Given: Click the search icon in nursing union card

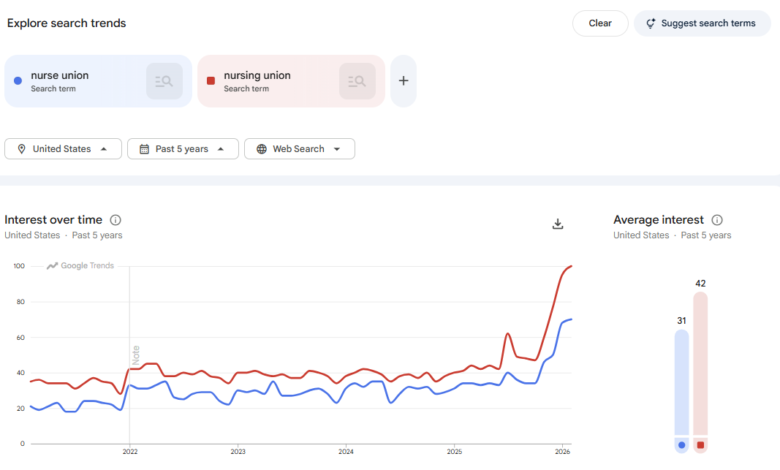Looking at the screenshot, I should [x=357, y=81].
